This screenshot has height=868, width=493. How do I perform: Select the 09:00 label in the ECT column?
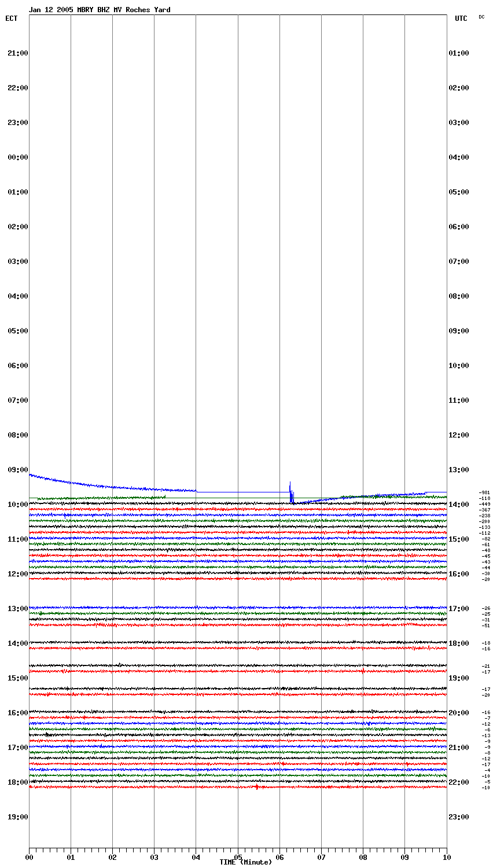[x=18, y=470]
